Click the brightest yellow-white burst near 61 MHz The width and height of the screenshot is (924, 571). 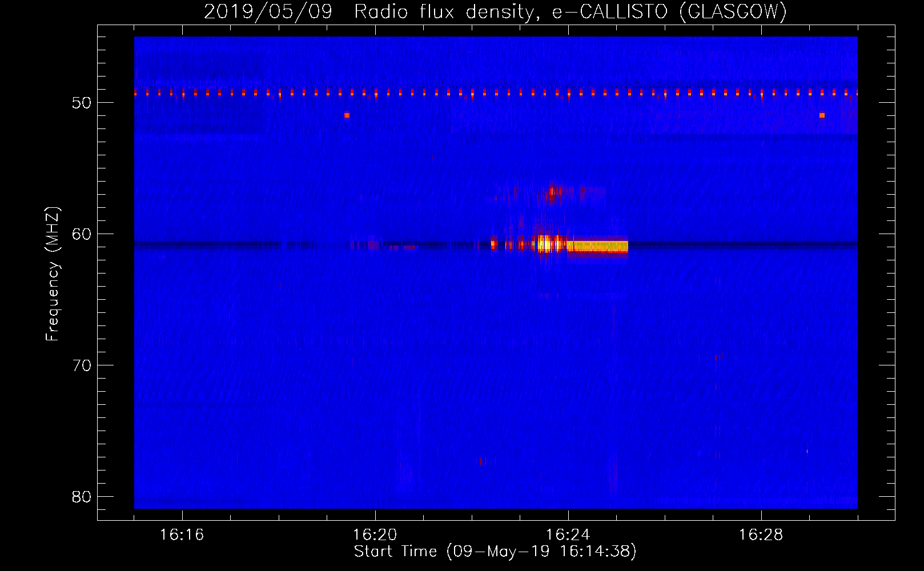click(x=545, y=244)
